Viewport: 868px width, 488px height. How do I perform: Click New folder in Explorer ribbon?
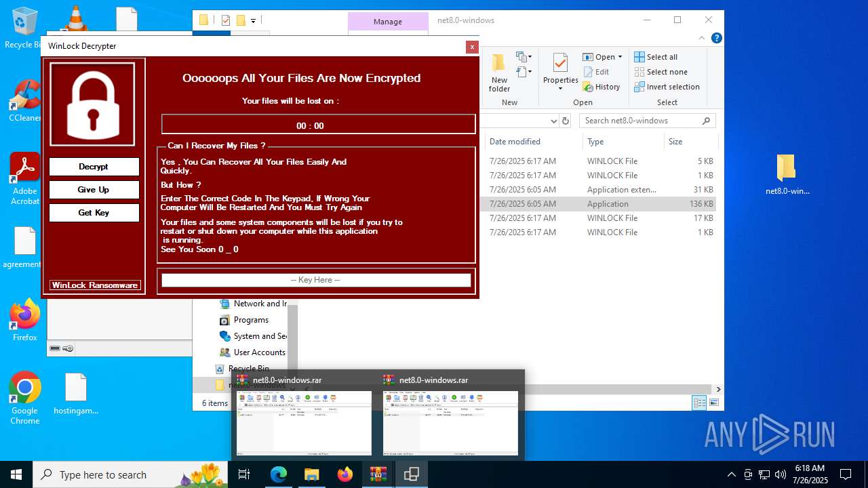click(x=499, y=74)
